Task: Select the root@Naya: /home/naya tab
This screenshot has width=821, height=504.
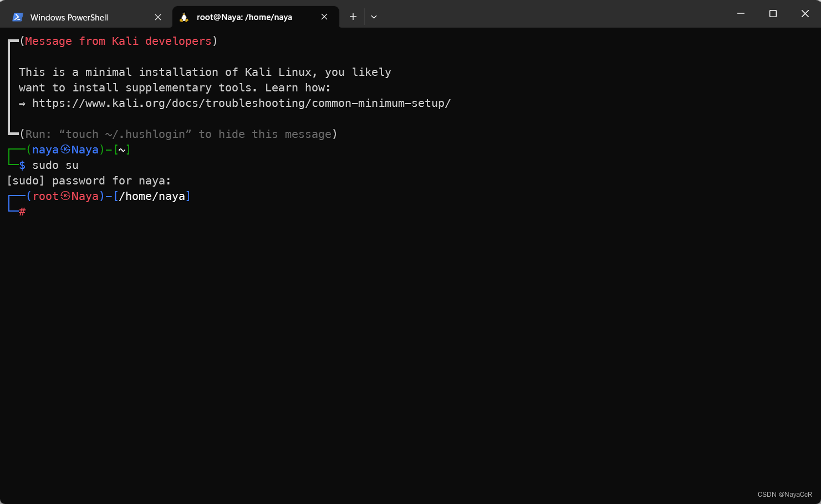Action: [x=256, y=17]
